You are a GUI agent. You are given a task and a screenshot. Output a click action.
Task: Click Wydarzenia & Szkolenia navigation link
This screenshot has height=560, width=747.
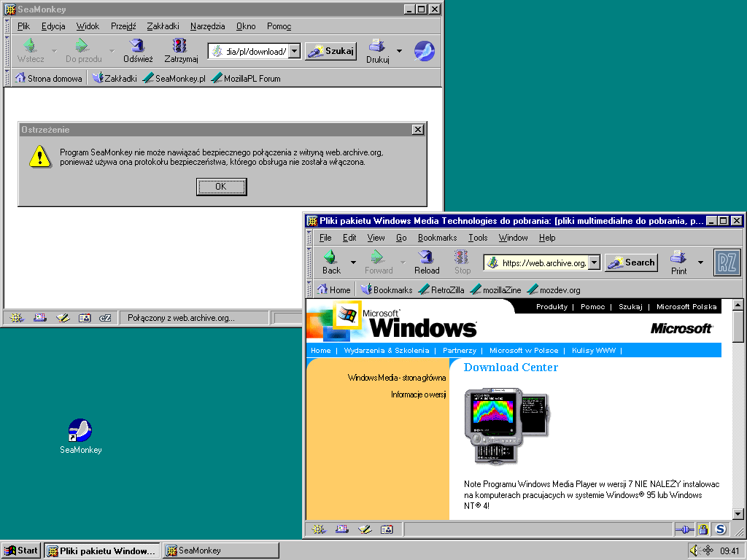coord(387,351)
